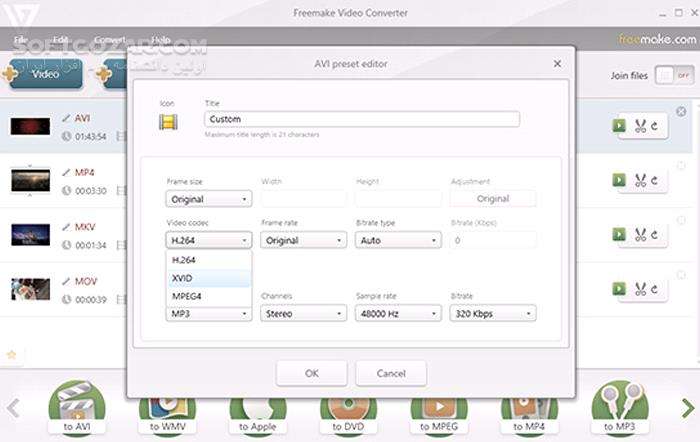Click the Title text field

tap(362, 119)
